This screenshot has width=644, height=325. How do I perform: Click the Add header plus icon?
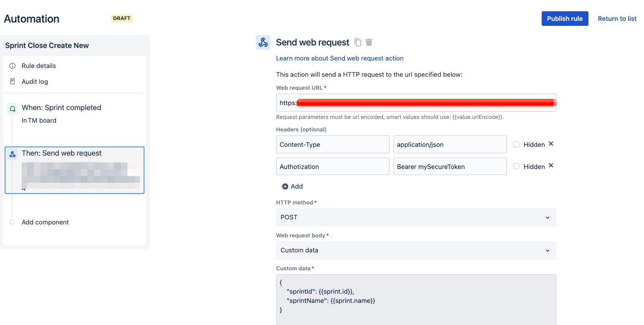tap(285, 186)
